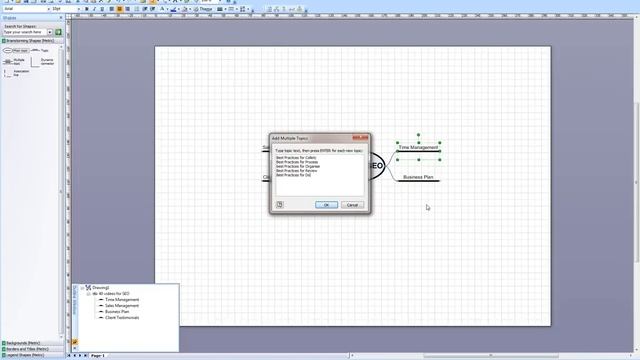Viewport: 640px width, 360px height.
Task: Go to first page tab arrow
Action: 69,356
